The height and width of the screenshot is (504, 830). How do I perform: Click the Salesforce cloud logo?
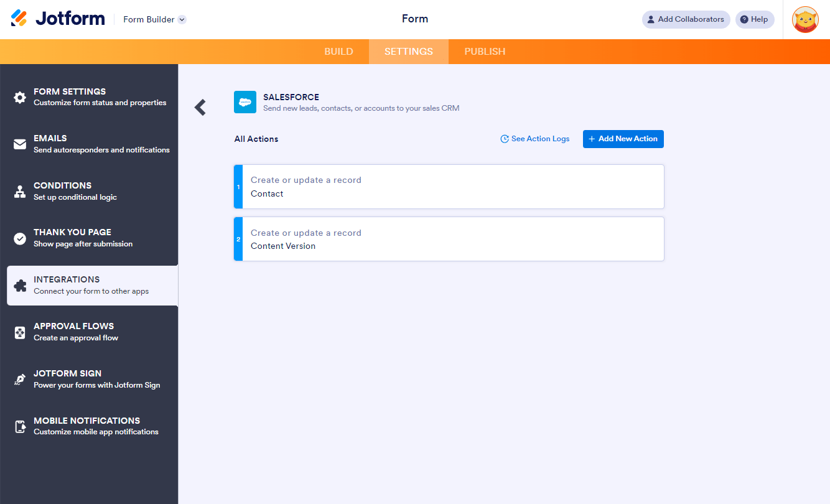[245, 102]
